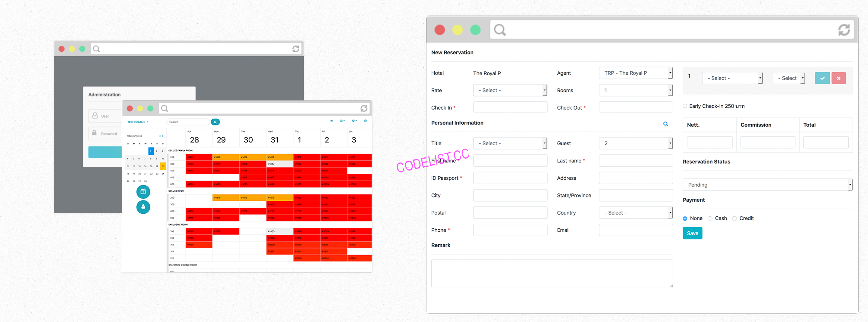Viewport: 868px width, 322px height.
Task: Click magnifier icon next to Personal Information
Action: tap(665, 124)
